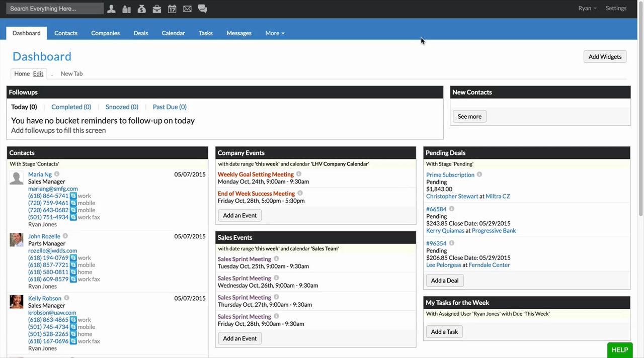This screenshot has width=644, height=358.
Task: Click info icon beside End of Week Success Meeting
Action: [300, 193]
